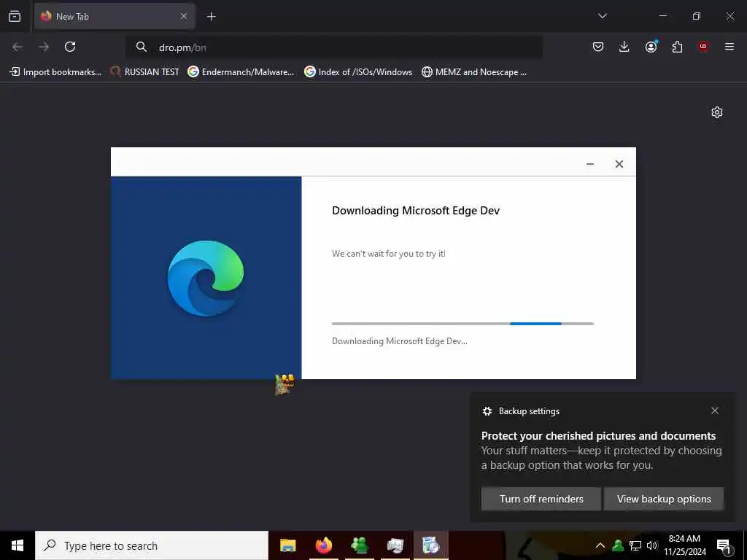This screenshot has width=747, height=560.
Task: Click the search magnifier in address bar
Action: point(141,47)
